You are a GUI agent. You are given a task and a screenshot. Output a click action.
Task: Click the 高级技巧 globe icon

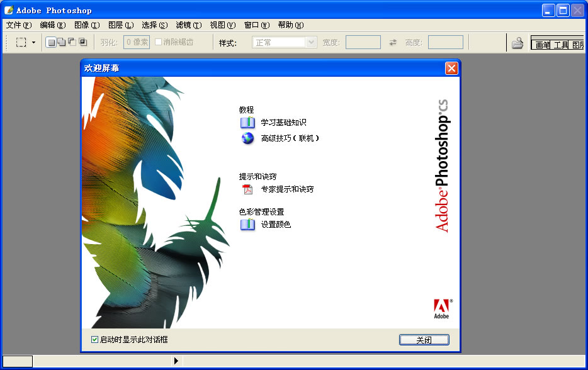coord(247,138)
